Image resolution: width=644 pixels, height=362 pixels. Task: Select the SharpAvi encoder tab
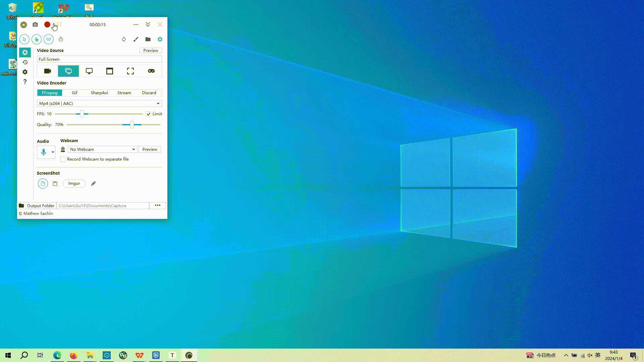click(x=99, y=93)
